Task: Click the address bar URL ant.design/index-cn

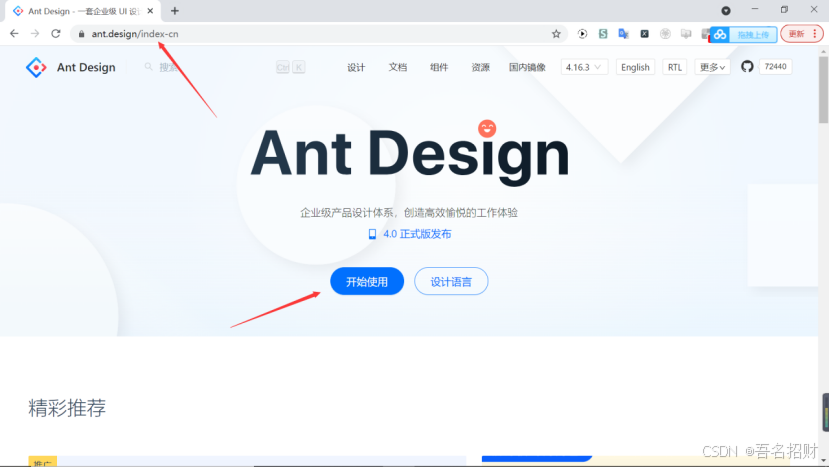Action: pos(135,34)
